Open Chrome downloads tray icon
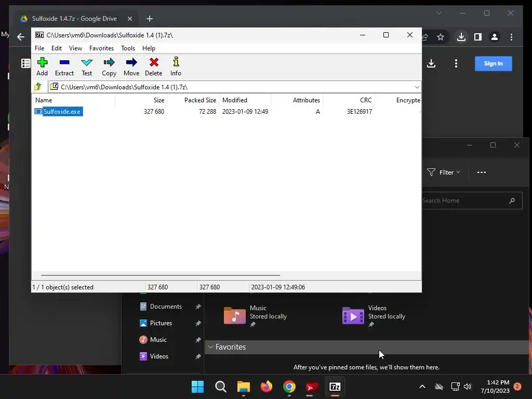This screenshot has height=399, width=532. (x=461, y=37)
